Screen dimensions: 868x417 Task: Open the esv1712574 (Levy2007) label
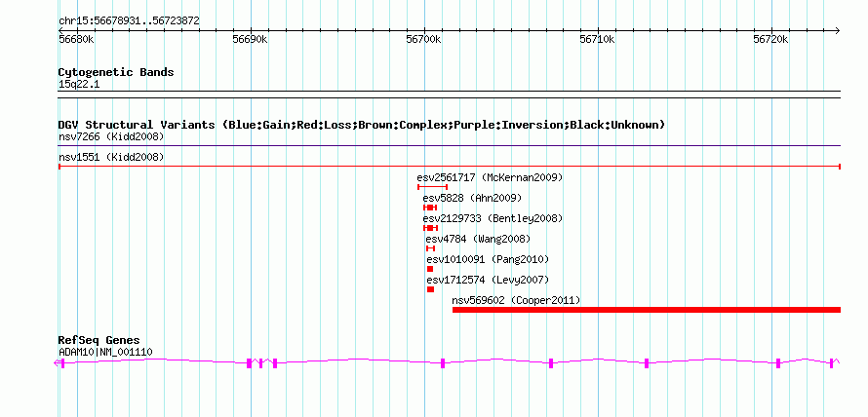pos(488,280)
